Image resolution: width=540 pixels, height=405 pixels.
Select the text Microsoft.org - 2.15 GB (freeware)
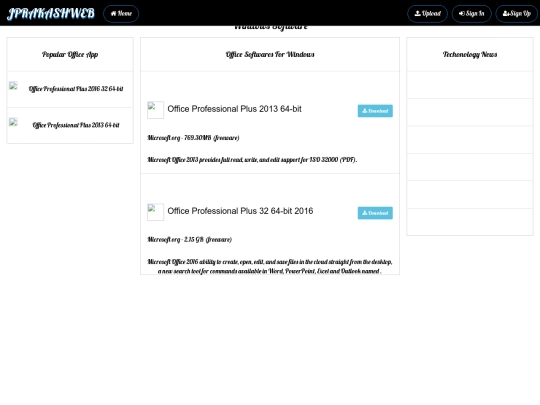(x=189, y=239)
